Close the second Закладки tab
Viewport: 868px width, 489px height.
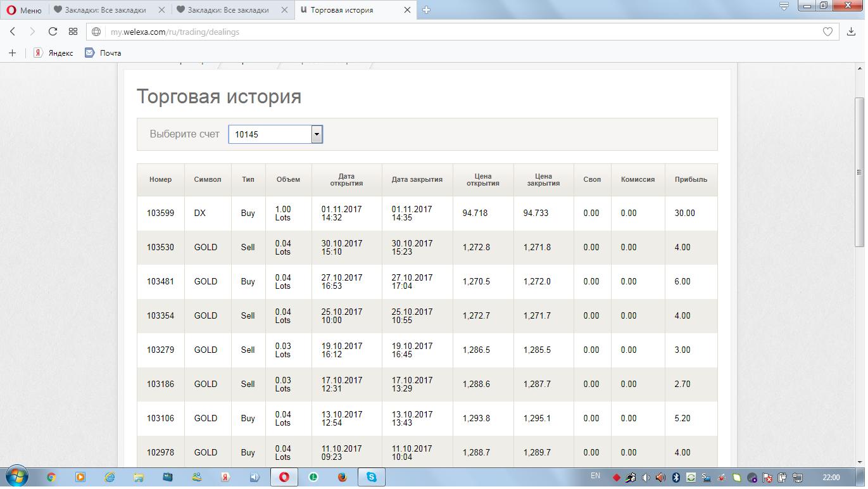point(284,10)
